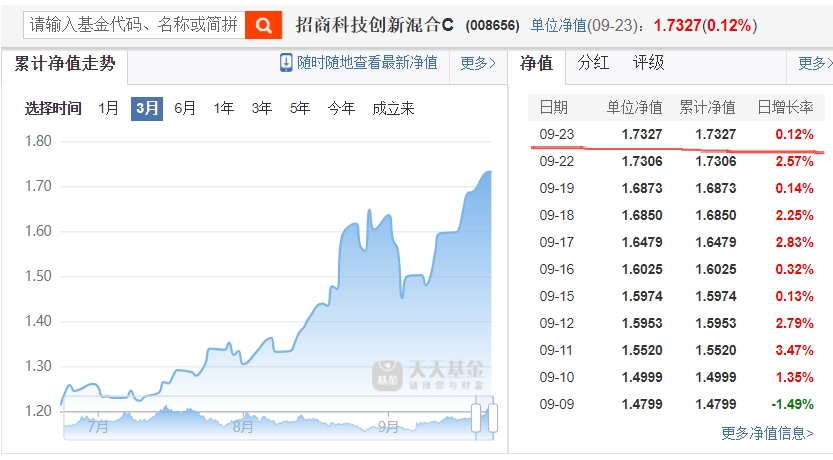Screen dimensions: 833x460
Task: Focus the fund code search field
Action: 134,24
